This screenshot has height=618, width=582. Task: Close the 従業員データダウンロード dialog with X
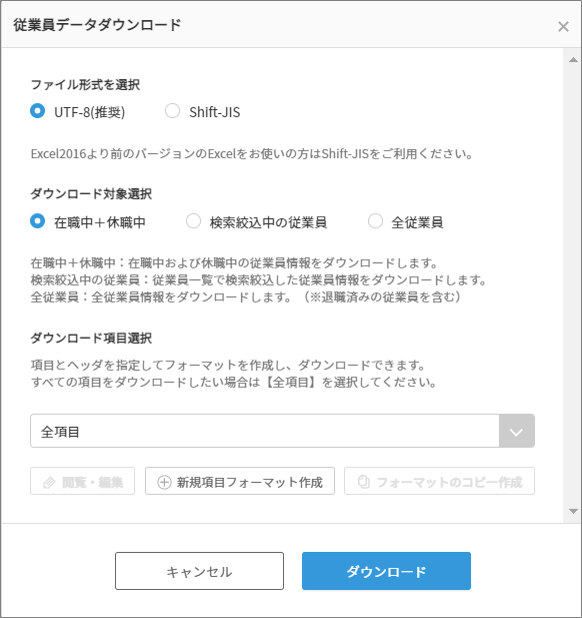[x=563, y=26]
